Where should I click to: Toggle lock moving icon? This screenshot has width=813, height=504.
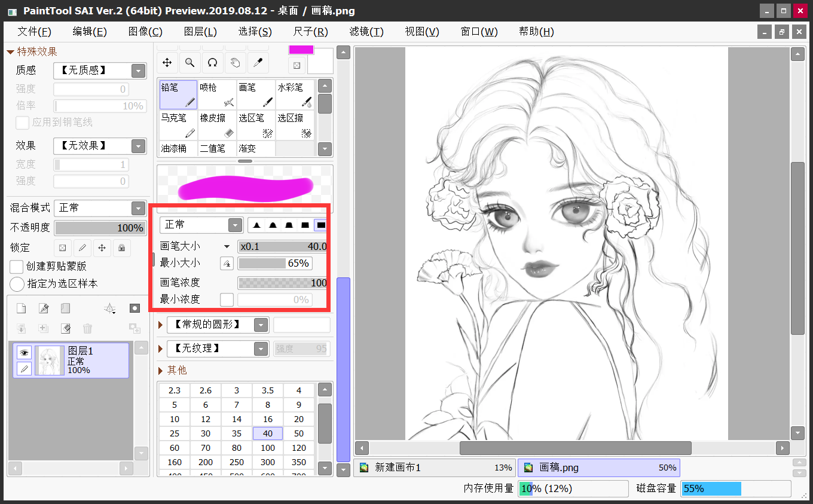click(x=102, y=248)
